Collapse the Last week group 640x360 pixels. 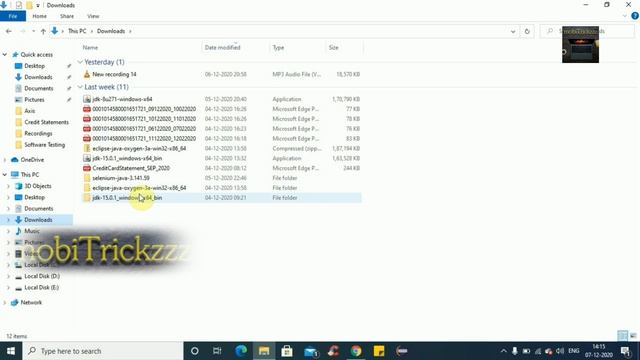(80, 87)
